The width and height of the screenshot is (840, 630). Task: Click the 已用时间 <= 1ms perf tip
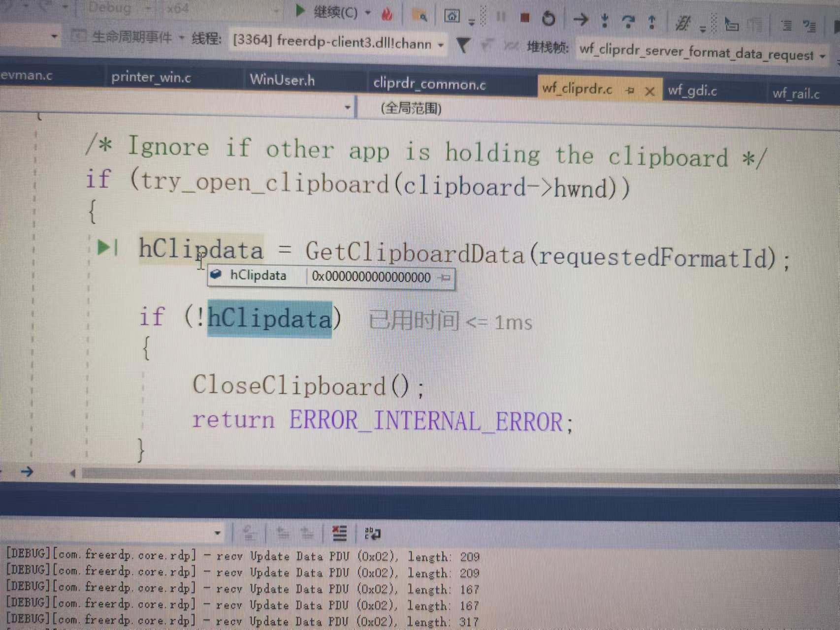point(450,321)
